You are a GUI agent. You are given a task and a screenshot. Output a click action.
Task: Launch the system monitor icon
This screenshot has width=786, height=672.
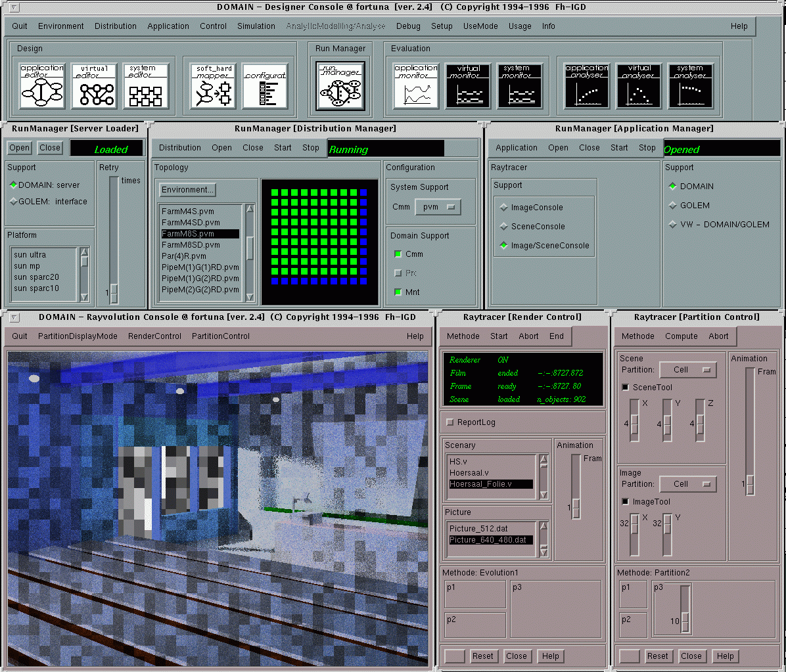(519, 86)
